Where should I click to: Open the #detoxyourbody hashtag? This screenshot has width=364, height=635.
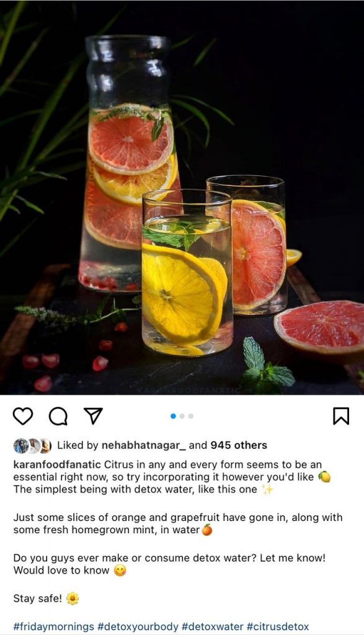(138, 626)
